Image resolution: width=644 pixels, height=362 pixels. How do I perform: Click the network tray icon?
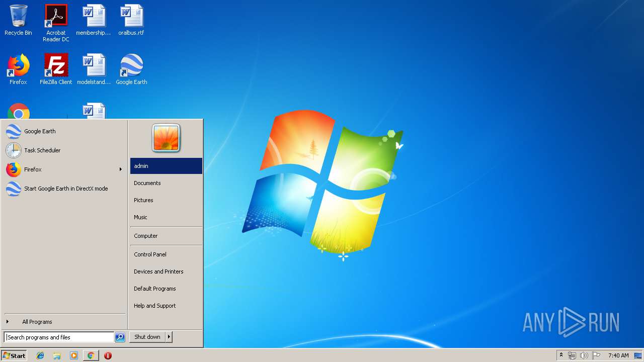tap(572, 355)
